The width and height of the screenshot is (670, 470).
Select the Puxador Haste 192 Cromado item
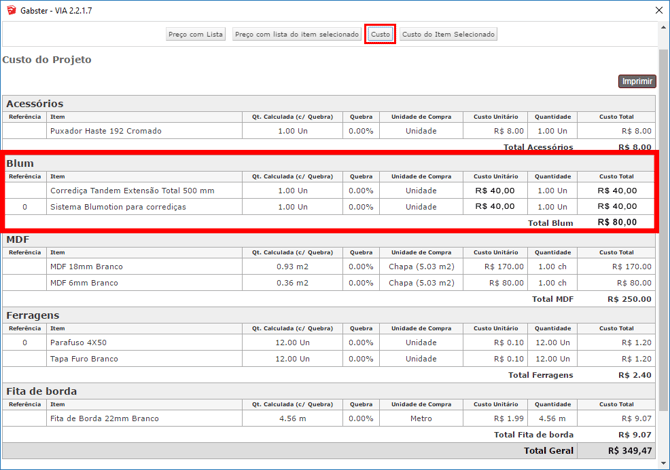click(105, 131)
